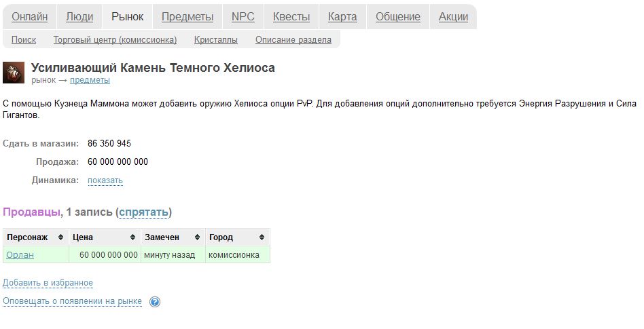Screen dimensions: 644x329
Task: Show the Динамика price history
Action: pos(105,180)
